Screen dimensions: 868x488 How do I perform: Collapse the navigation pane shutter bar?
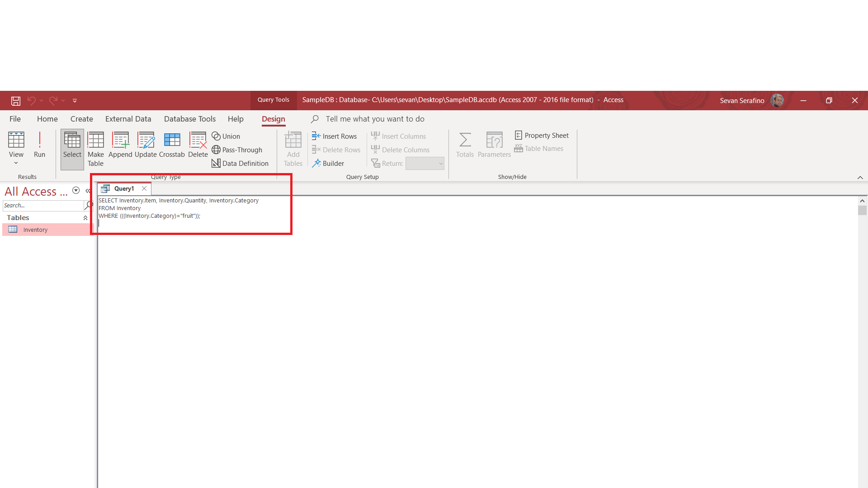click(x=88, y=191)
